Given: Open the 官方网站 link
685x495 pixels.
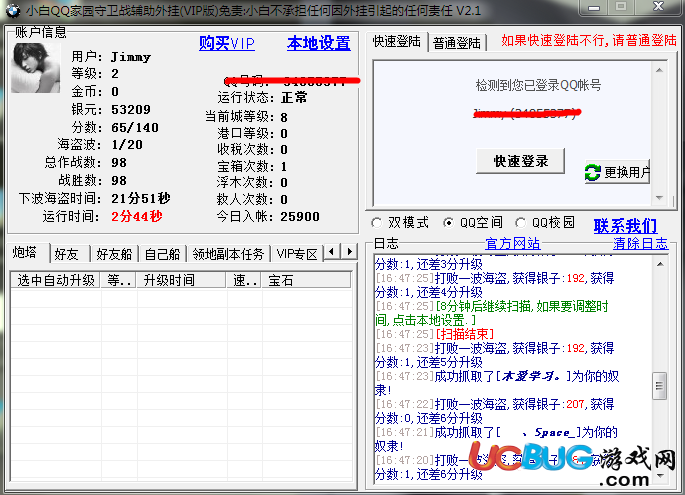Looking at the screenshot, I should pos(512,244).
